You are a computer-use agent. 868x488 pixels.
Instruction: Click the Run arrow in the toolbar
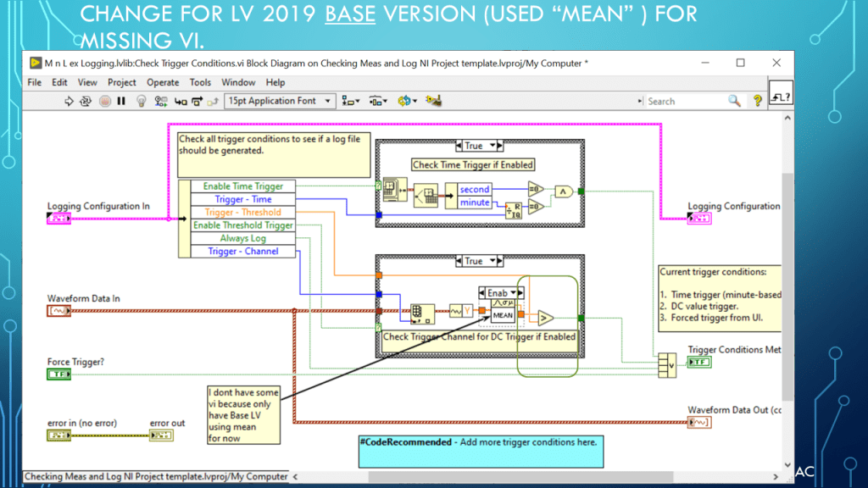tap(70, 101)
